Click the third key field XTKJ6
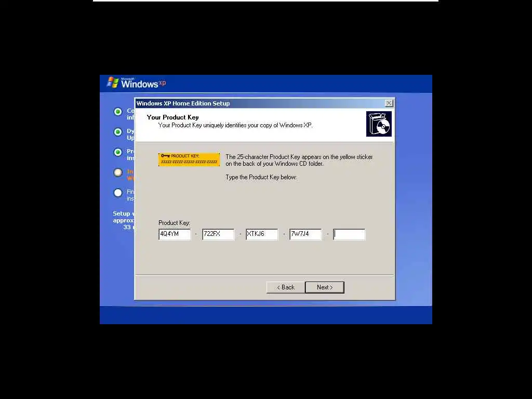 [262, 234]
